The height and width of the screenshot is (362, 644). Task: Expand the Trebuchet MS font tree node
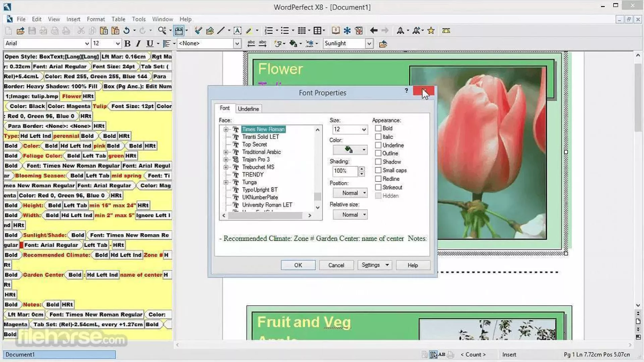tap(226, 167)
